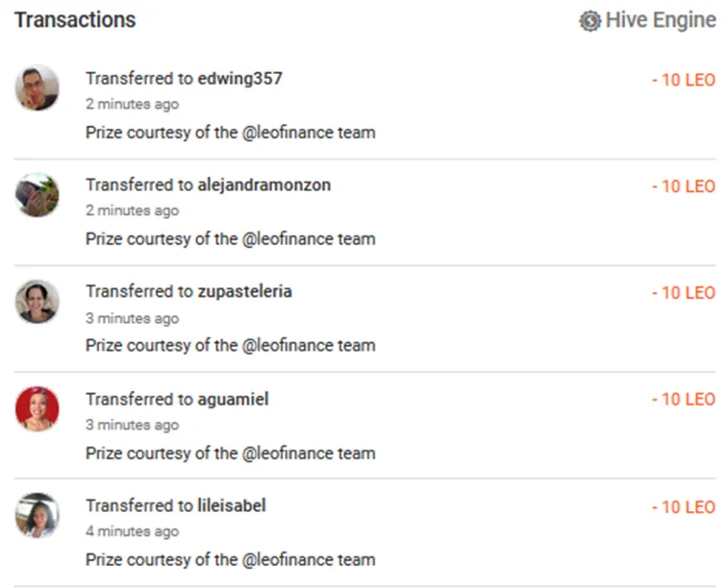Click the Hive Engine logo icon
The image size is (726, 588).
point(589,21)
